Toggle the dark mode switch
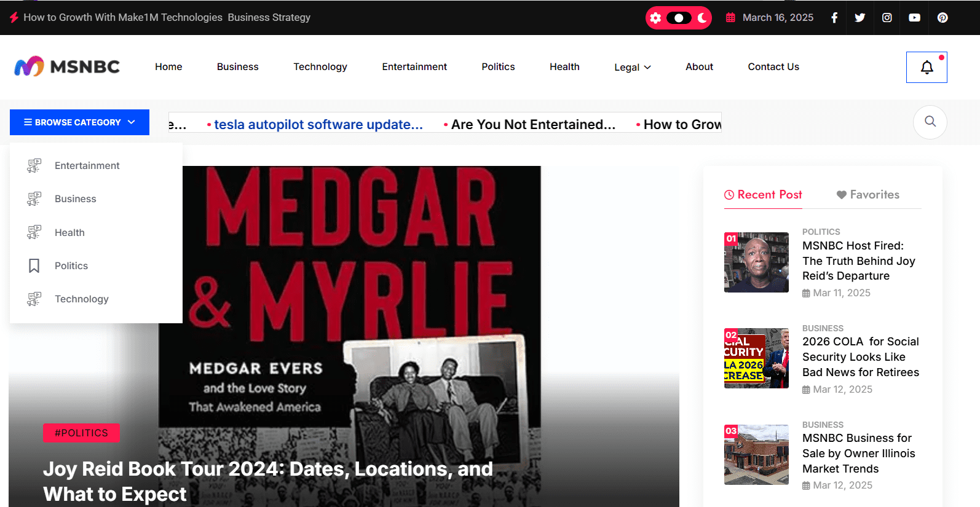Viewport: 980px width, 507px height. pos(679,18)
